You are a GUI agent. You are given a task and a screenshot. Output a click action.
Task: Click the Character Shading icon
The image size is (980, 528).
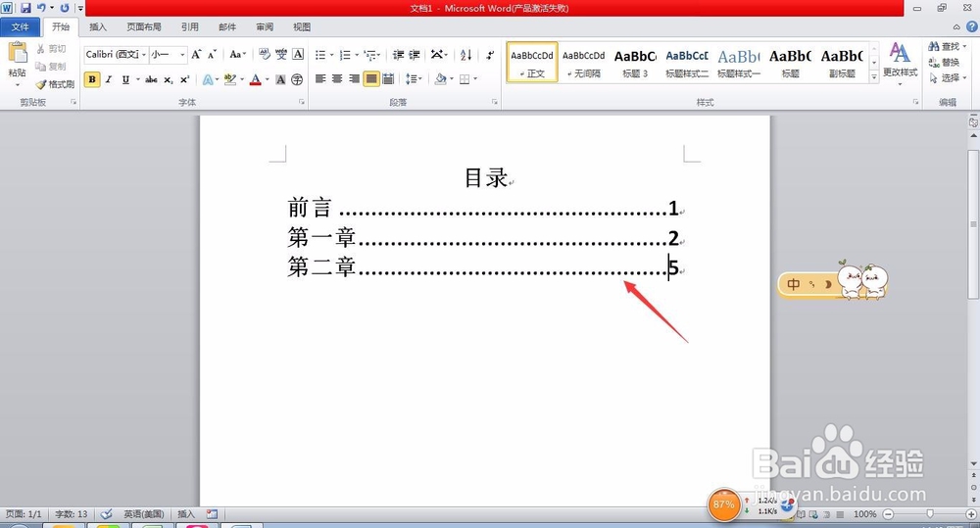280,79
